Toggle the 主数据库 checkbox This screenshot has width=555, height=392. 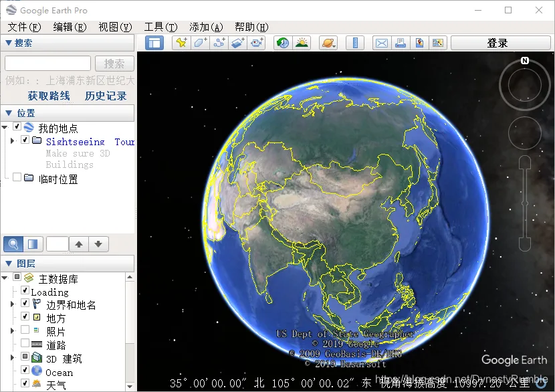coord(17,277)
